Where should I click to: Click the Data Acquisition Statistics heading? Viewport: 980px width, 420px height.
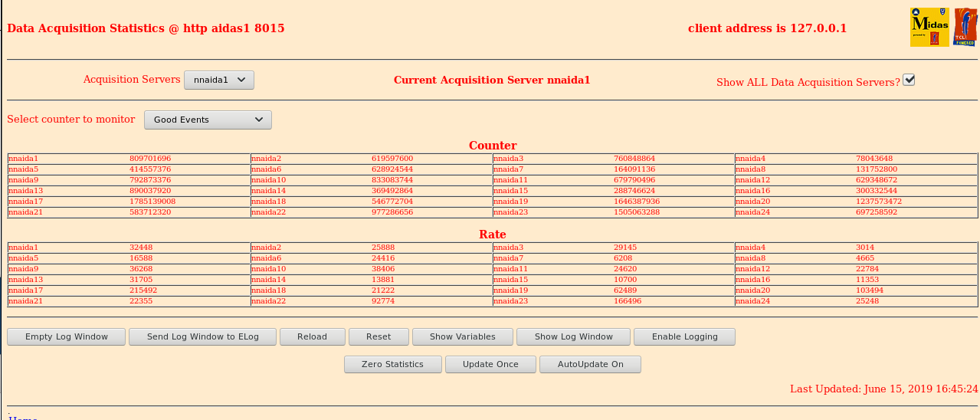coord(146,28)
